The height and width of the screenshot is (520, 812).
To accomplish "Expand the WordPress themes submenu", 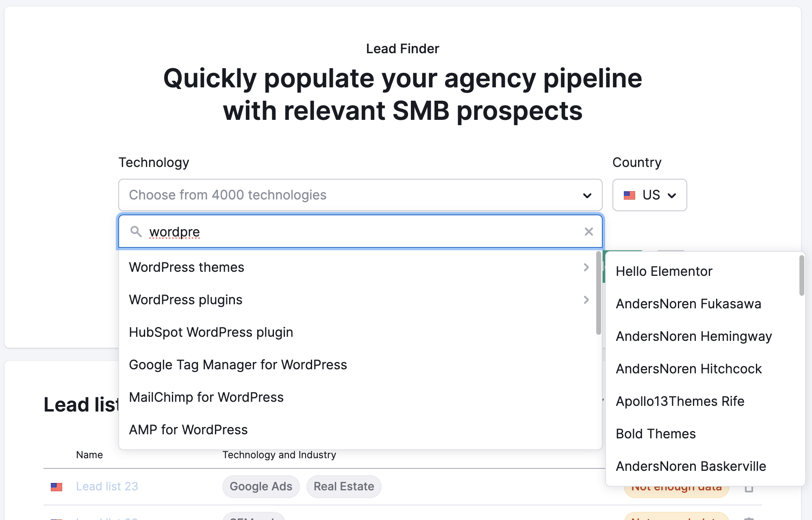I will [x=586, y=267].
